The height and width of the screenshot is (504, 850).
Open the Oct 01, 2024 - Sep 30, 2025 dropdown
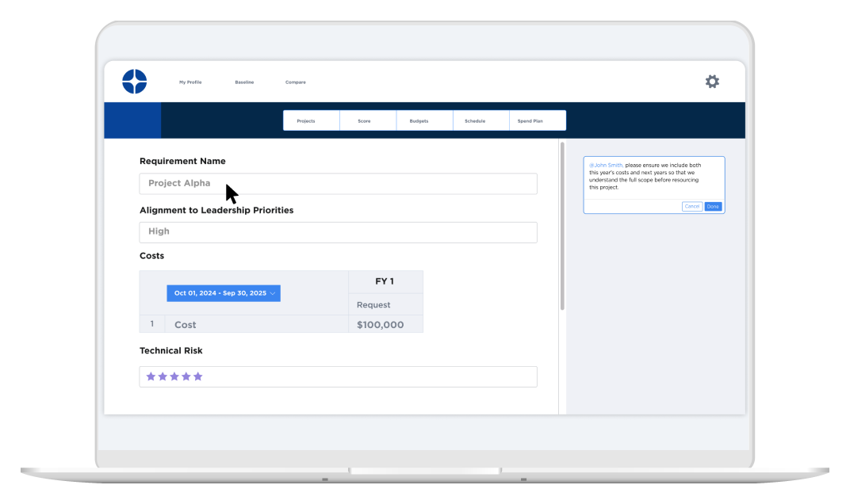click(x=223, y=292)
